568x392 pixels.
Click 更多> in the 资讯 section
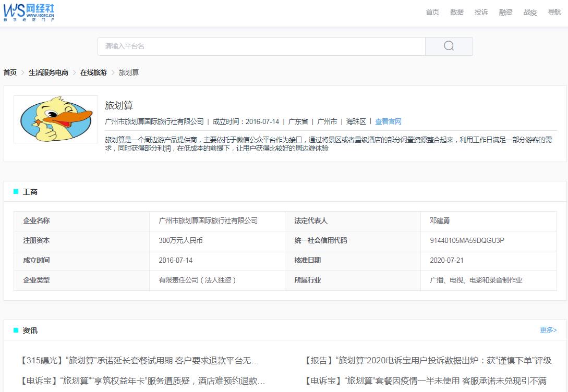548,330
